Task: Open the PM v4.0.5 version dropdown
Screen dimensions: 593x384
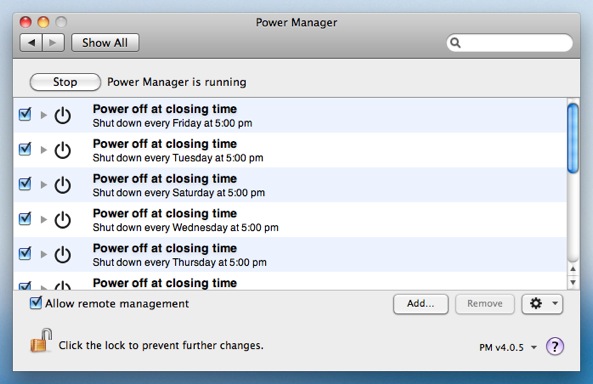Action: pyautogui.click(x=508, y=347)
